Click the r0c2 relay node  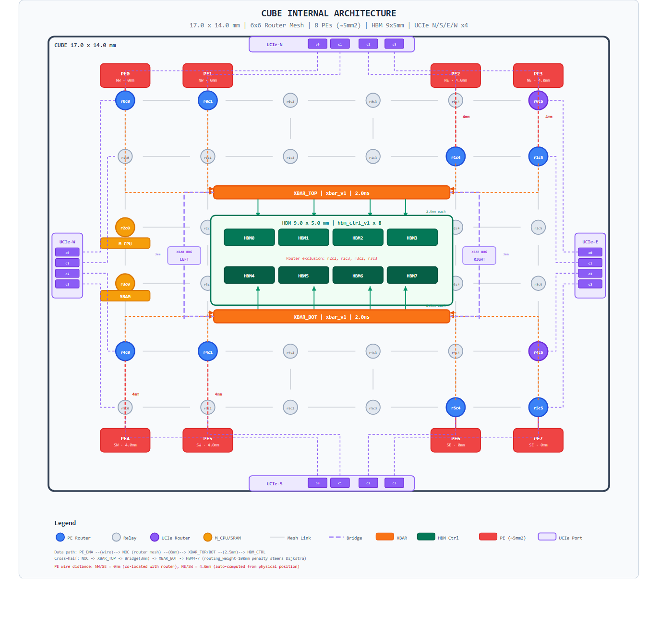point(290,101)
